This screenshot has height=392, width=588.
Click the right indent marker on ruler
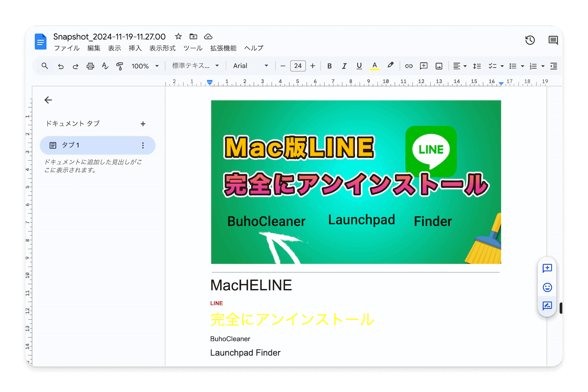pyautogui.click(x=501, y=83)
